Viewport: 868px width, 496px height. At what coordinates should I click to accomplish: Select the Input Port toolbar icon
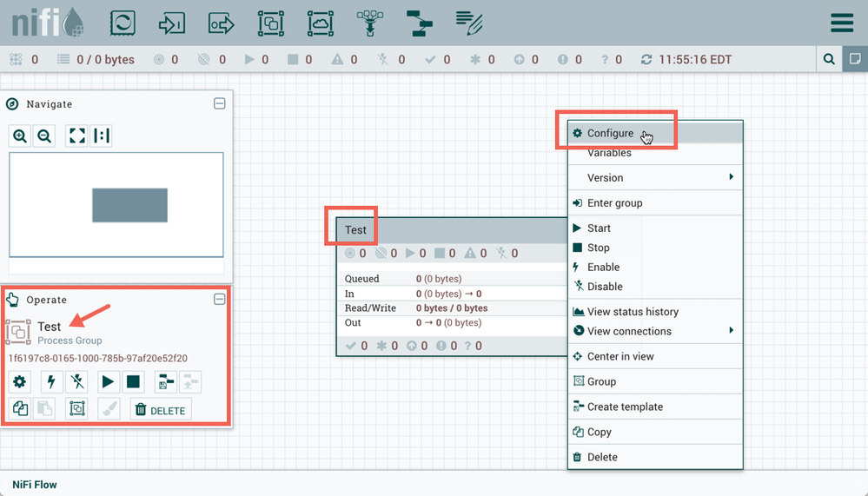pyautogui.click(x=172, y=23)
